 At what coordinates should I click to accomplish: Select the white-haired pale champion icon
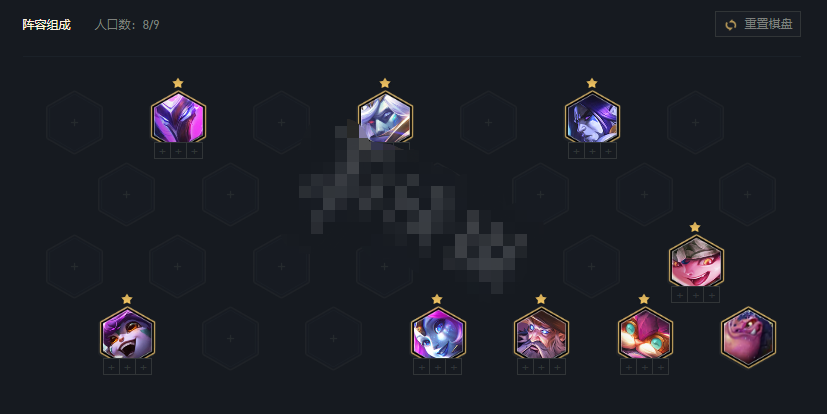385,117
